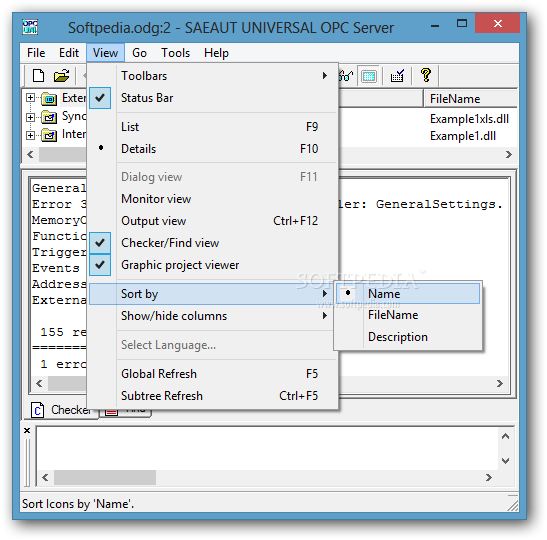The width and height of the screenshot is (547, 540).
Task: Click the checker pane empty text area
Action: (267, 449)
